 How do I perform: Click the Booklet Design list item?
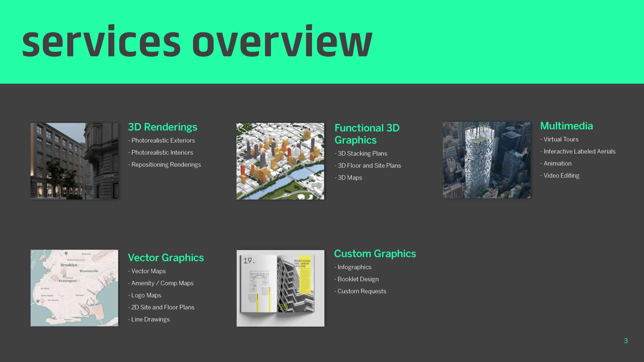[358, 279]
